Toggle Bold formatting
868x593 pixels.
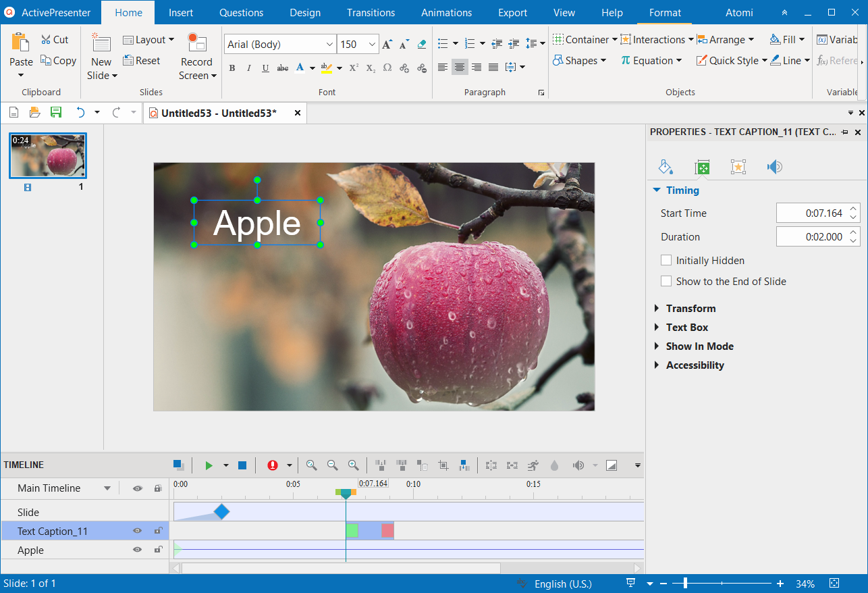pyautogui.click(x=232, y=68)
